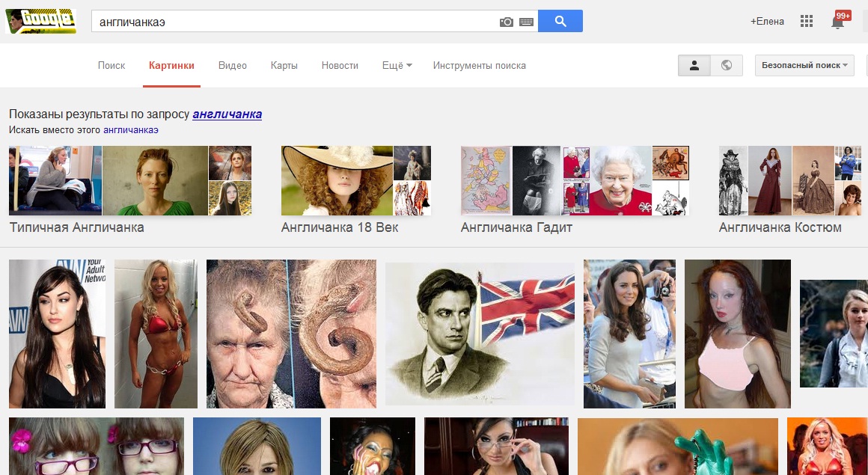The image size is (868, 475).
Task: Expand the Ещё menu
Action: (397, 65)
